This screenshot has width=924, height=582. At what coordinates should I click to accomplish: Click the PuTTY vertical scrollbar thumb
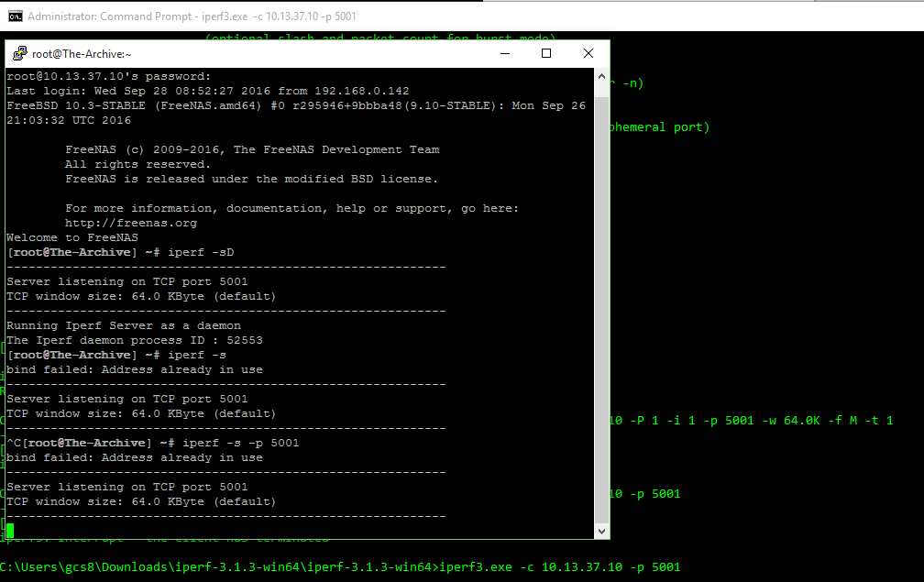point(601,311)
